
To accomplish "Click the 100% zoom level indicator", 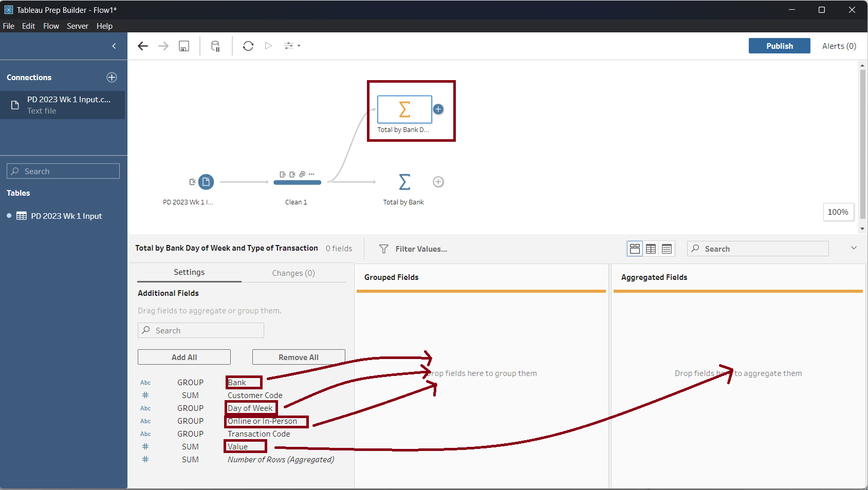I will click(x=838, y=212).
